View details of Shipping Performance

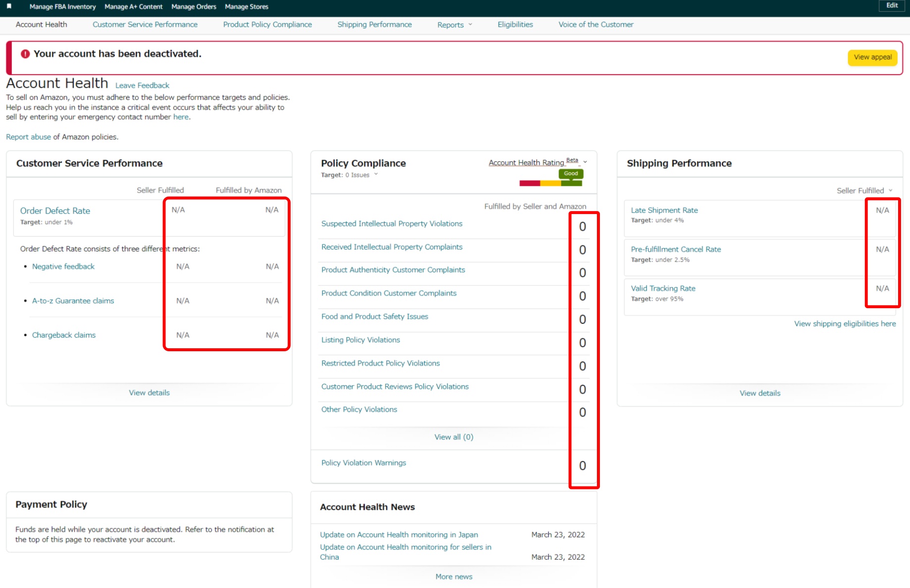point(760,393)
